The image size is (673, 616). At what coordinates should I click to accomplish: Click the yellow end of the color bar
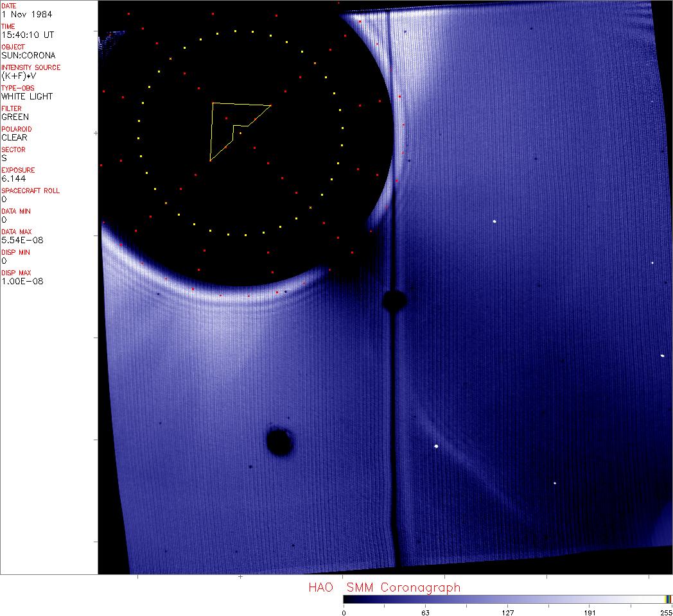pyautogui.click(x=668, y=599)
